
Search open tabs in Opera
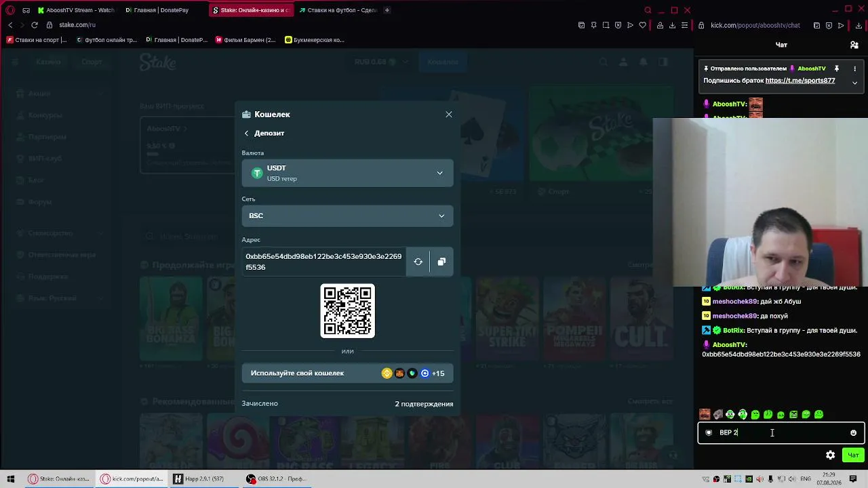tap(648, 10)
